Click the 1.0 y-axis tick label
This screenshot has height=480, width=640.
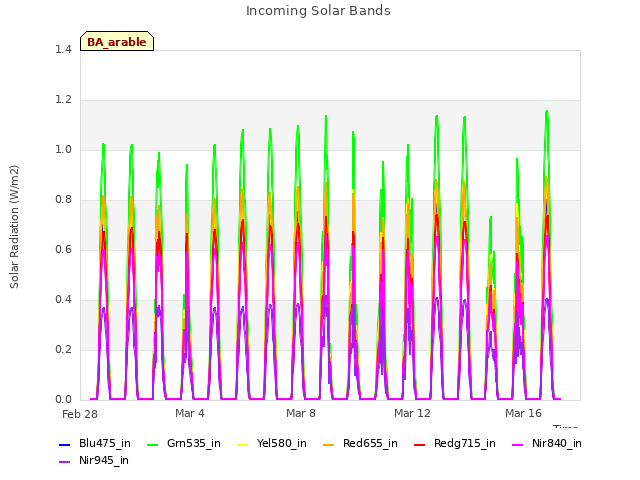[x=63, y=149]
